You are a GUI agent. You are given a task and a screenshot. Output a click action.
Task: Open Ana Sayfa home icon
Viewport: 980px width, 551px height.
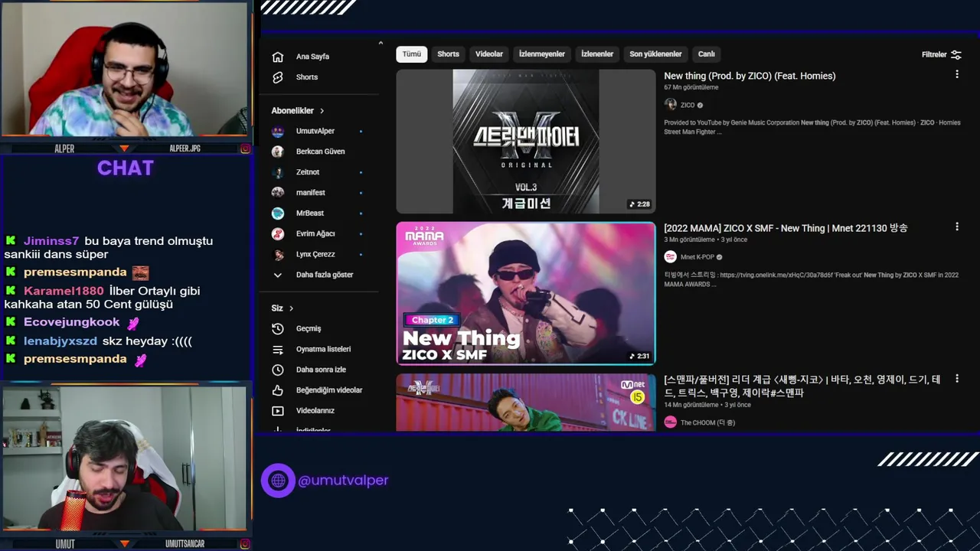[x=278, y=57]
